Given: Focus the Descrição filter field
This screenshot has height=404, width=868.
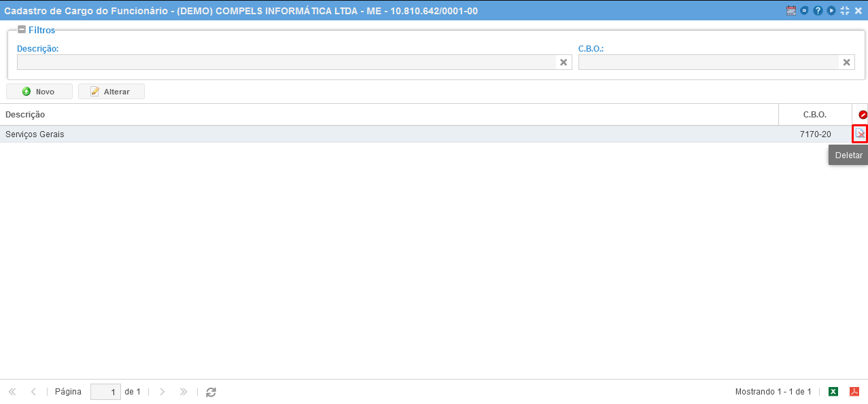Looking at the screenshot, I should [287, 62].
